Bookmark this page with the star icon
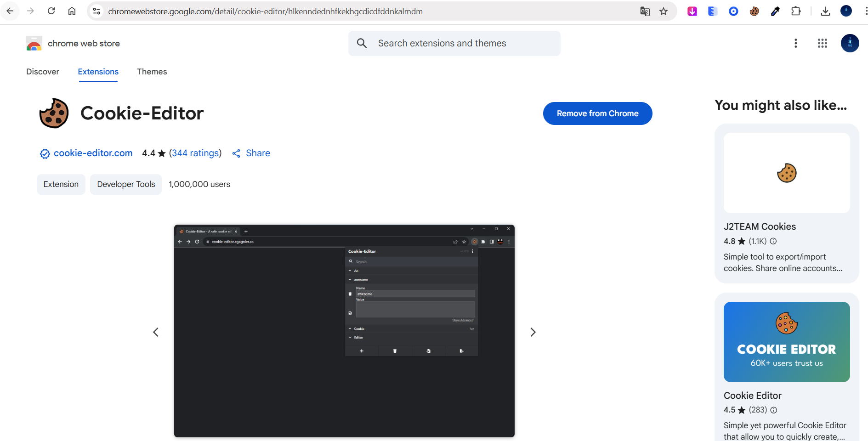 [664, 11]
